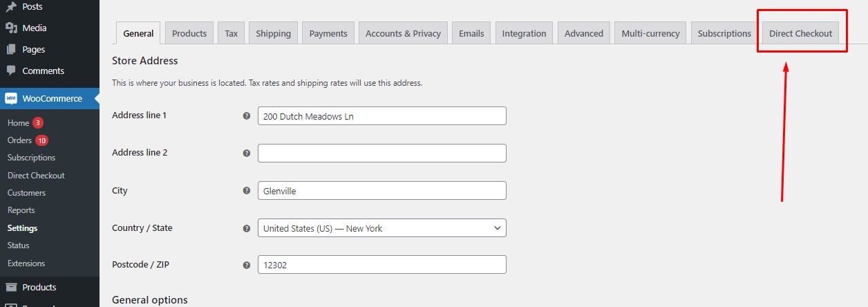Click help icon beside City field
The height and width of the screenshot is (307, 868).
coord(247,191)
